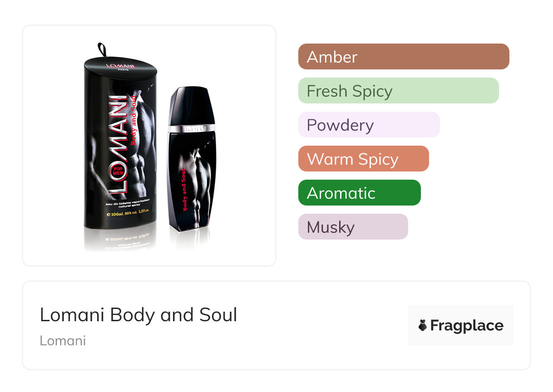Click the silver collar band on the bottle
The image size is (553, 392).
(192, 128)
